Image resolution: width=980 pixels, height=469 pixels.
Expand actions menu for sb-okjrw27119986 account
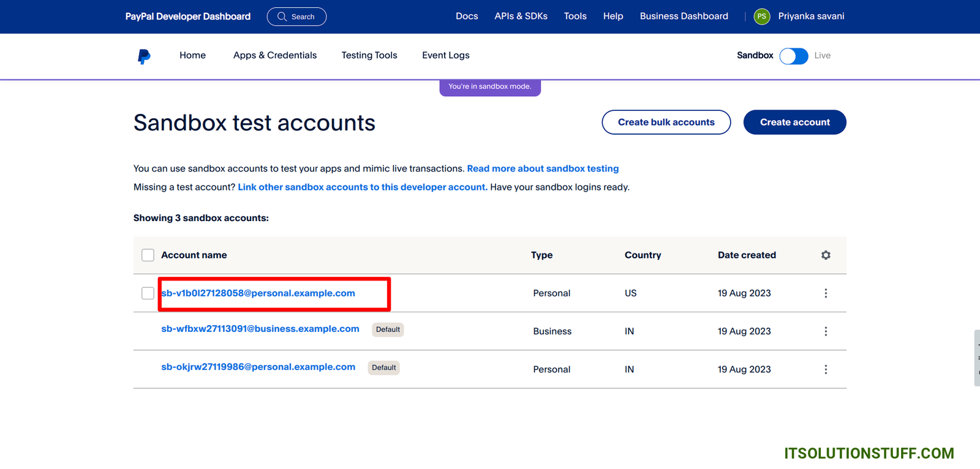pos(826,369)
